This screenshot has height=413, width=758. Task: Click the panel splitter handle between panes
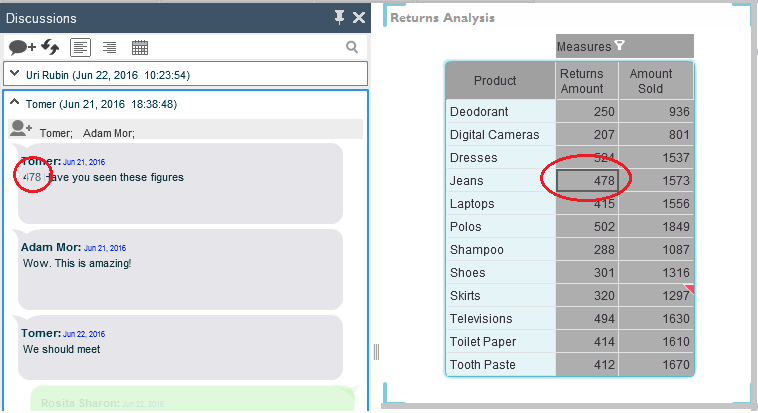[377, 351]
